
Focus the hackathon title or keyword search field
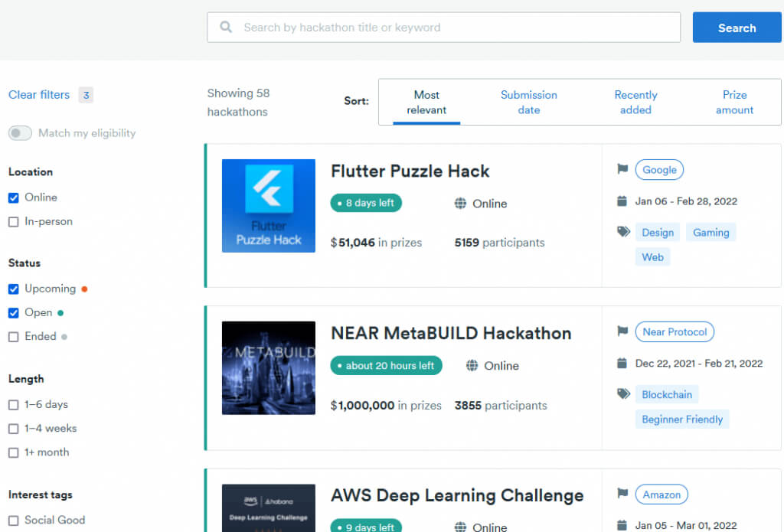click(443, 28)
